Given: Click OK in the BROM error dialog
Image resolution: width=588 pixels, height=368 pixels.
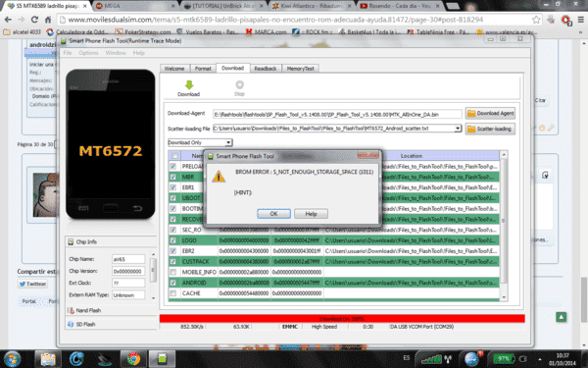Looking at the screenshot, I should point(273,214).
